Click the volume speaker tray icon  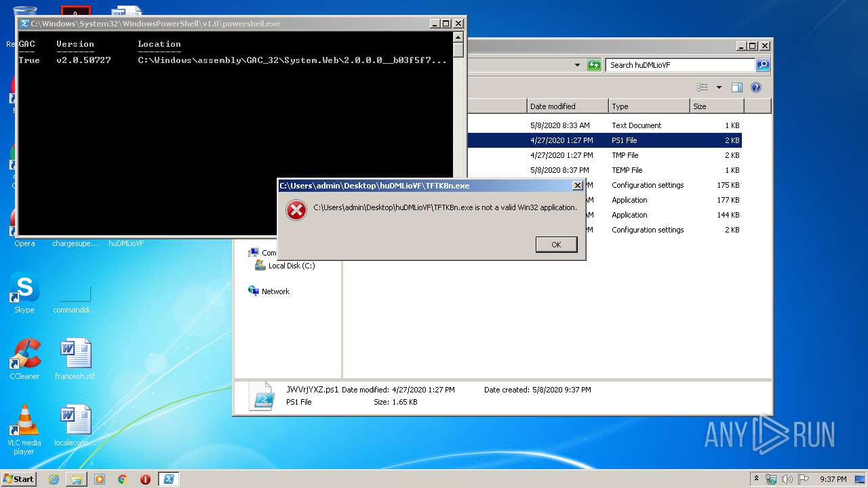tap(787, 479)
